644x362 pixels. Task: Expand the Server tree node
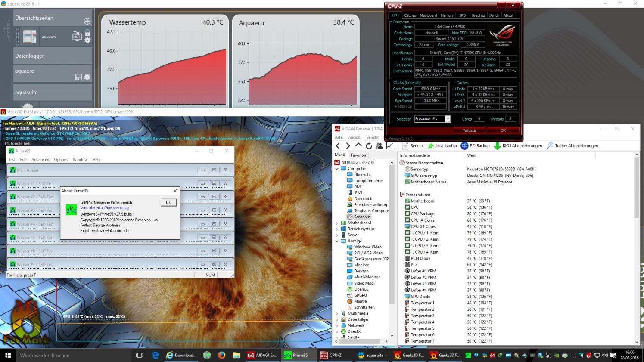coord(337,235)
